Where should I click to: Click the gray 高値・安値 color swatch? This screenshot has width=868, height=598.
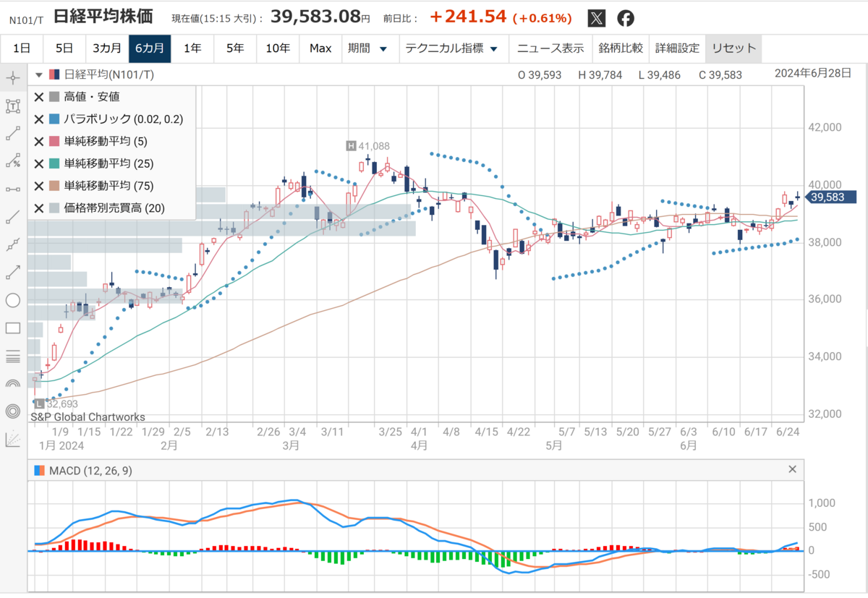tap(54, 96)
